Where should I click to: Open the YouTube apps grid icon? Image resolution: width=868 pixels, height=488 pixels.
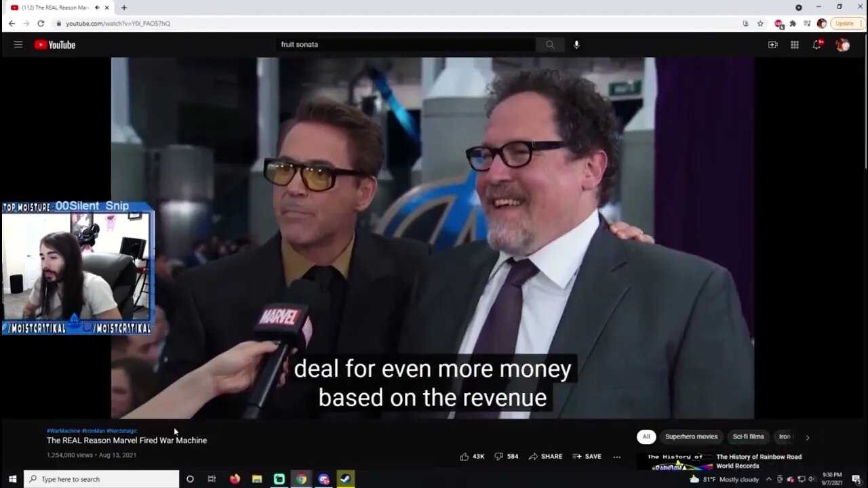795,45
